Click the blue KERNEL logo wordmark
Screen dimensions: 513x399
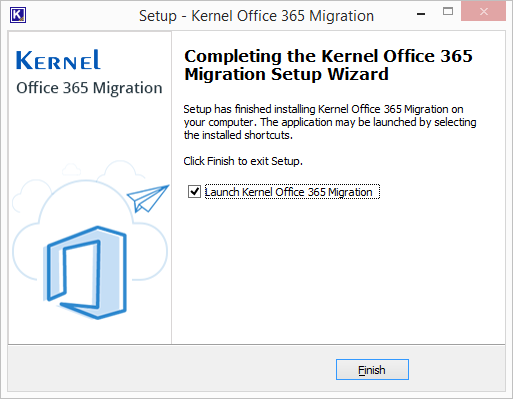click(58, 60)
